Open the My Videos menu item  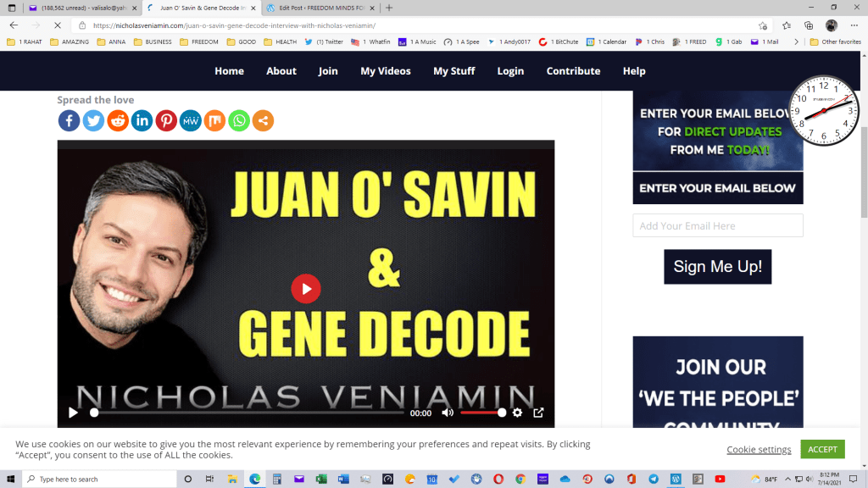[x=386, y=71]
